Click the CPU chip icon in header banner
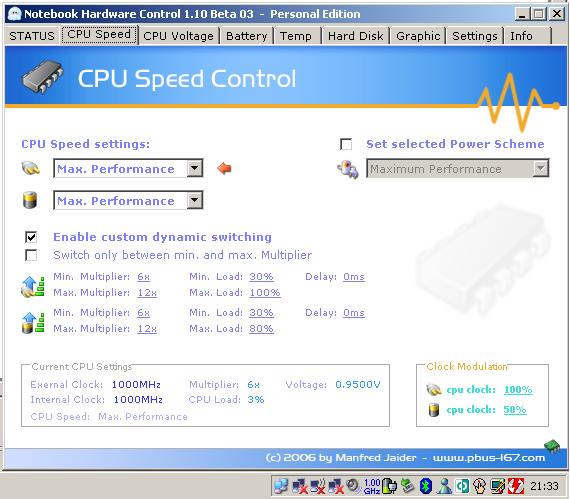The width and height of the screenshot is (570, 499). (x=42, y=77)
